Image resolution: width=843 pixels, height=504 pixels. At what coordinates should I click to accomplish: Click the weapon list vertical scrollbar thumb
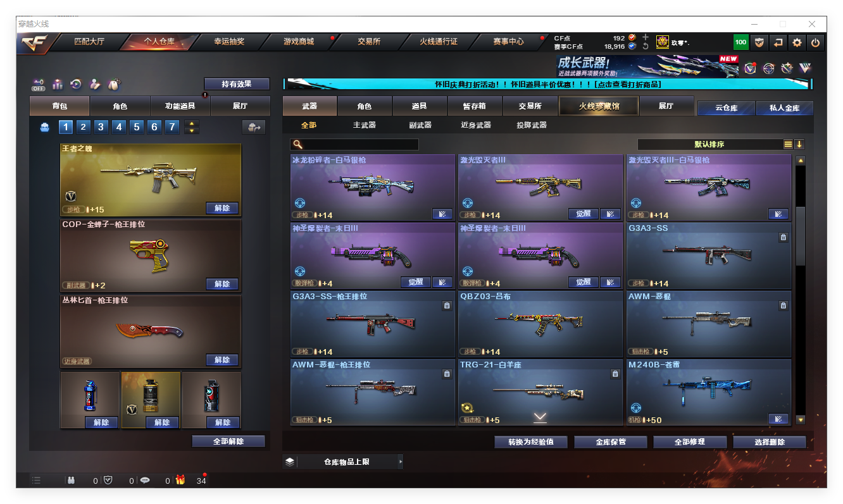pyautogui.click(x=801, y=234)
